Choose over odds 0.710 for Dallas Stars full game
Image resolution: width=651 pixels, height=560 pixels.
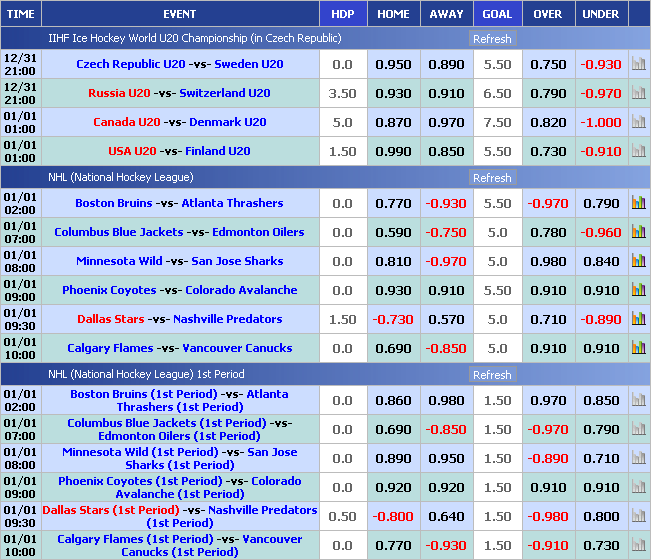click(548, 319)
